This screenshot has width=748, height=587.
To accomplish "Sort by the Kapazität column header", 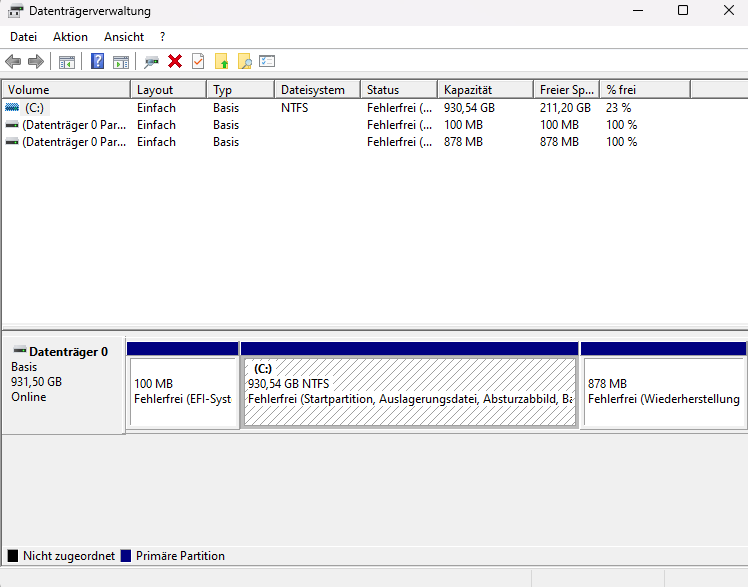I will pyautogui.click(x=485, y=90).
